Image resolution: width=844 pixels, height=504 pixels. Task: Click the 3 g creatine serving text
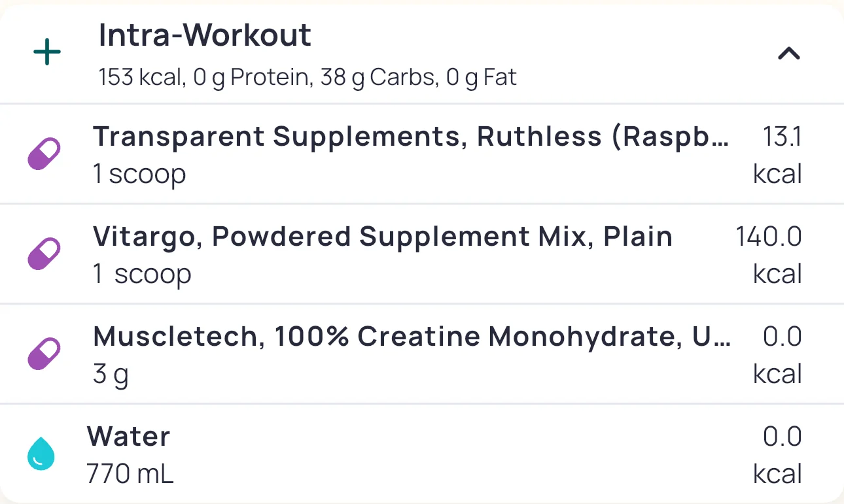[111, 375]
